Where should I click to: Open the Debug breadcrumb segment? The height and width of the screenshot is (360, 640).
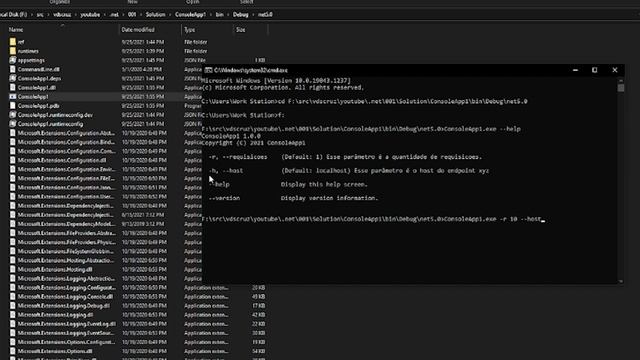(240, 15)
